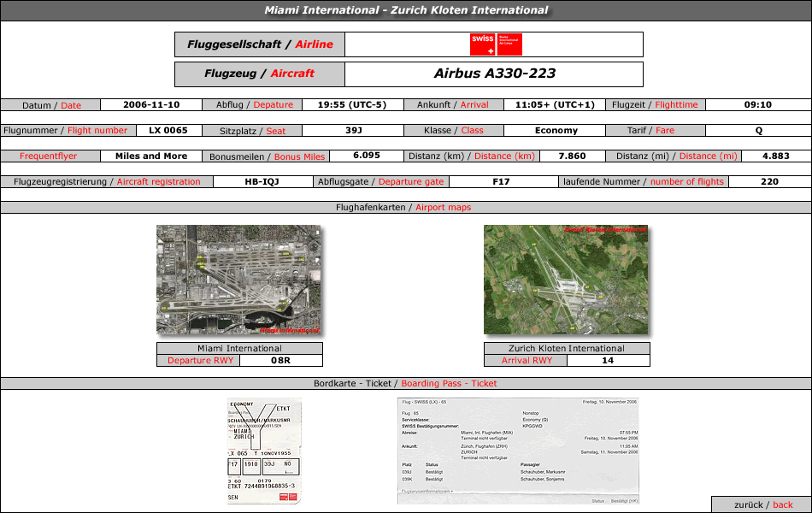Click the Arrival RWY 14 value

click(608, 361)
